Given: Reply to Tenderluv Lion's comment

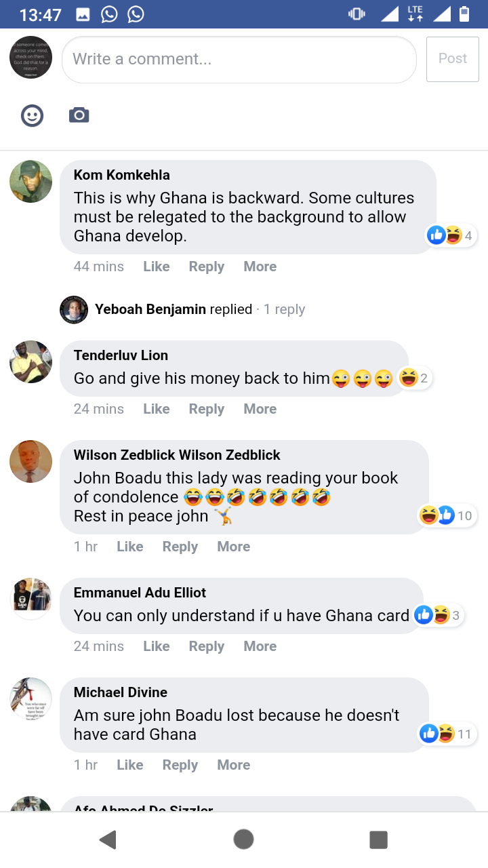Looking at the screenshot, I should tap(207, 409).
